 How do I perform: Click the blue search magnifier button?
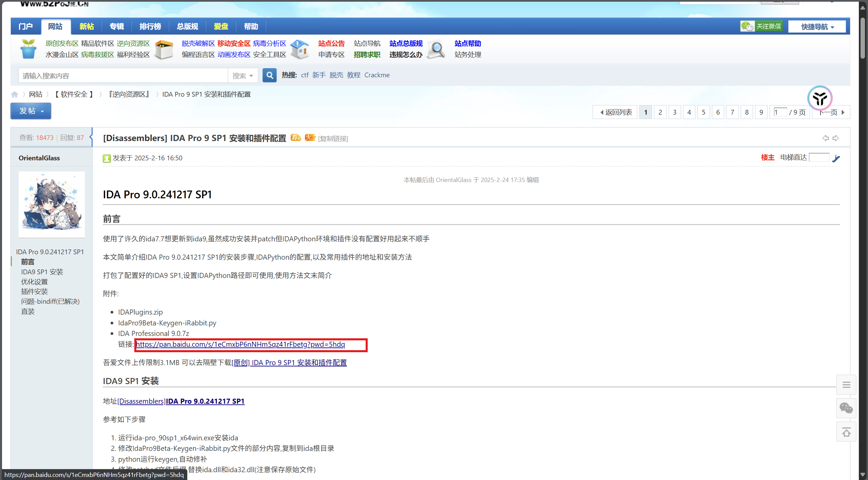coord(269,75)
